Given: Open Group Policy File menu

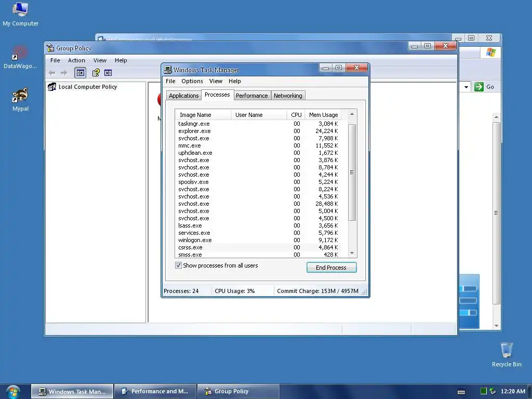Looking at the screenshot, I should coord(55,60).
